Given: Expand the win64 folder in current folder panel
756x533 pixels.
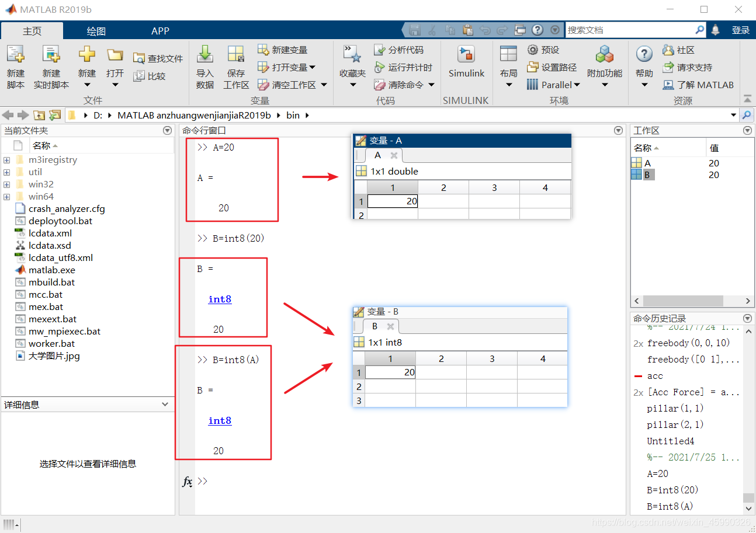Looking at the screenshot, I should pos(6,196).
